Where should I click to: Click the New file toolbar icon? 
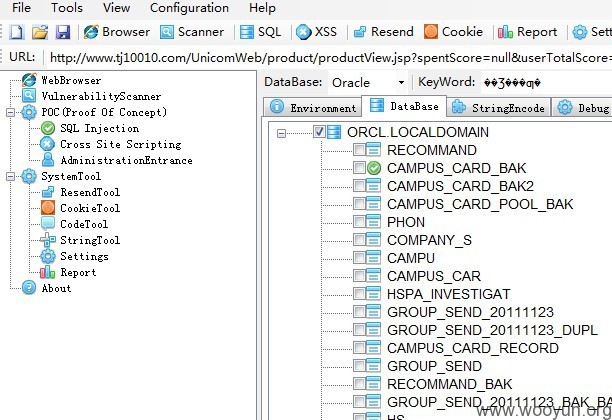pos(16,32)
